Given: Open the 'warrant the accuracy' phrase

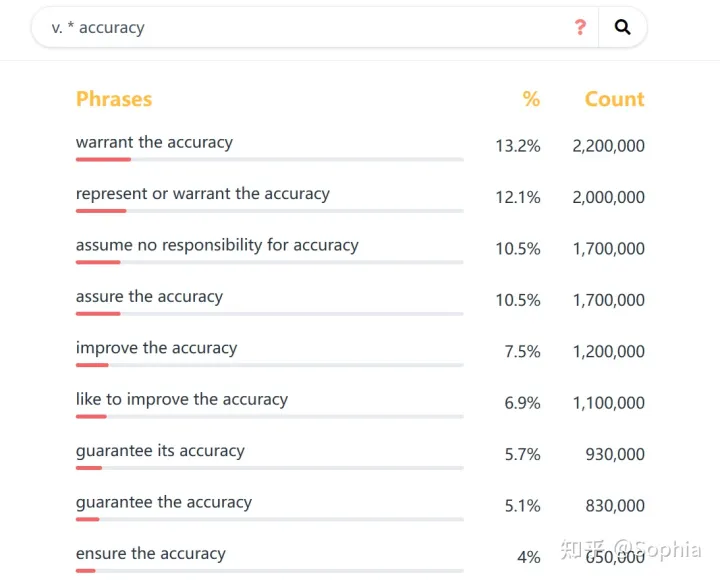Looking at the screenshot, I should point(154,142).
